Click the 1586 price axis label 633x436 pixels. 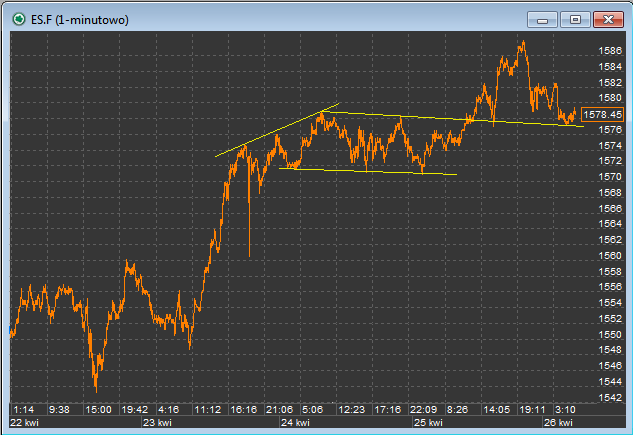pyautogui.click(x=610, y=51)
